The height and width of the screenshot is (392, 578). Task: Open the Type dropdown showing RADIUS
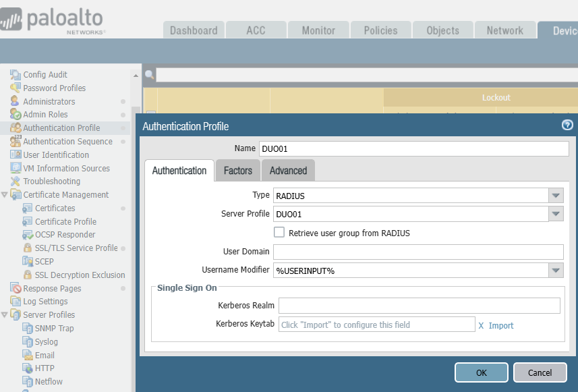tap(556, 196)
